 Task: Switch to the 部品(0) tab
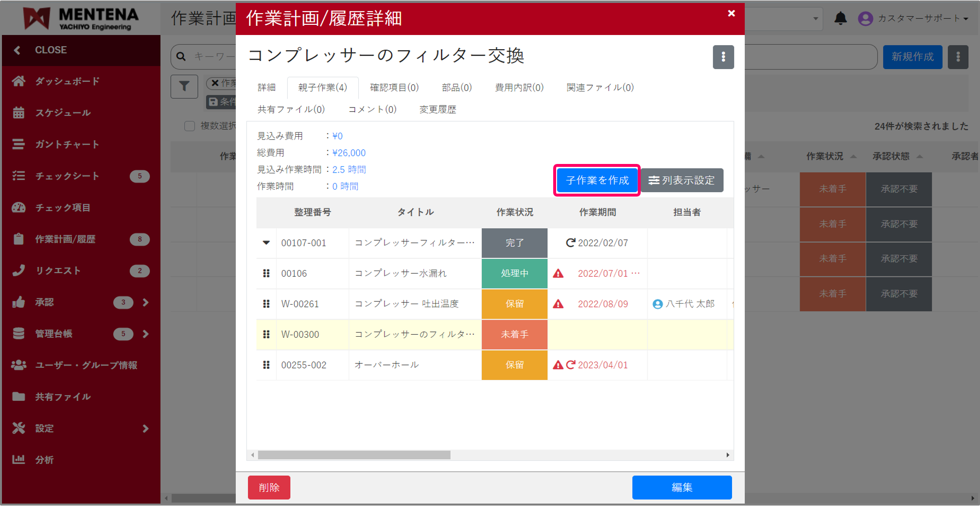pyautogui.click(x=456, y=88)
